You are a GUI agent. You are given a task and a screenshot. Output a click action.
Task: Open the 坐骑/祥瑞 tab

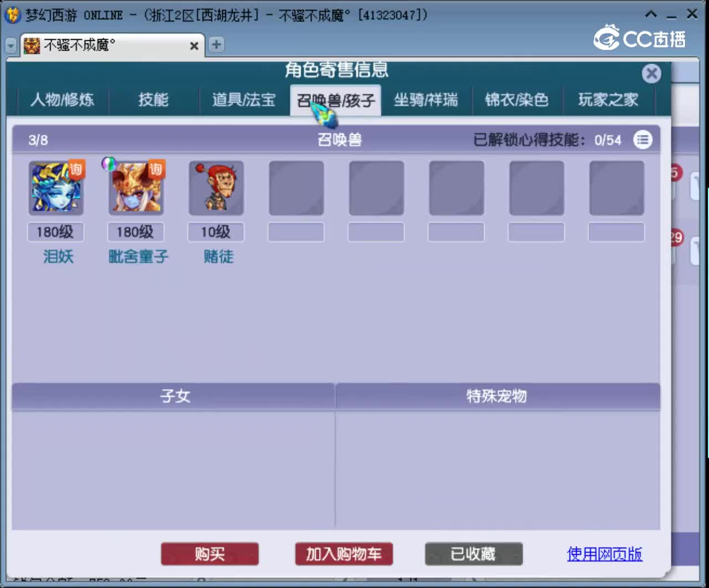(x=426, y=100)
